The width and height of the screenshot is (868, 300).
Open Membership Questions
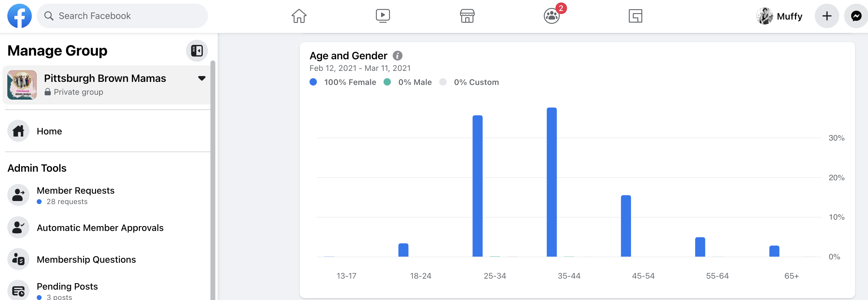[x=106, y=259]
